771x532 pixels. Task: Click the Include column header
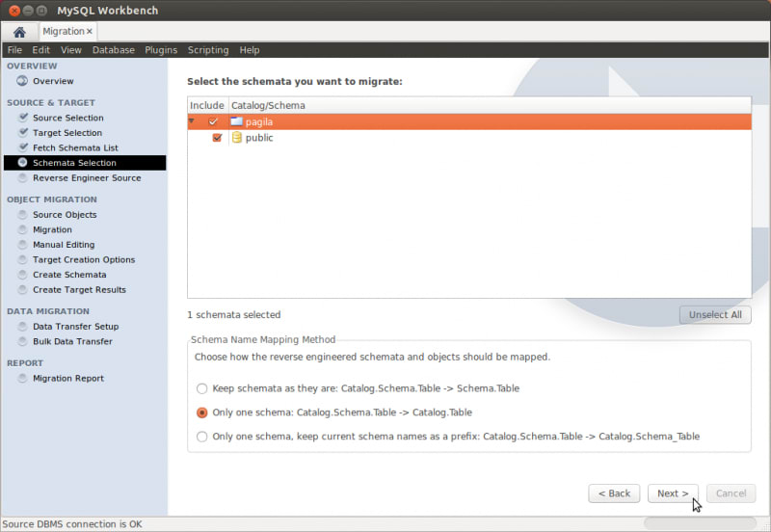[207, 105]
